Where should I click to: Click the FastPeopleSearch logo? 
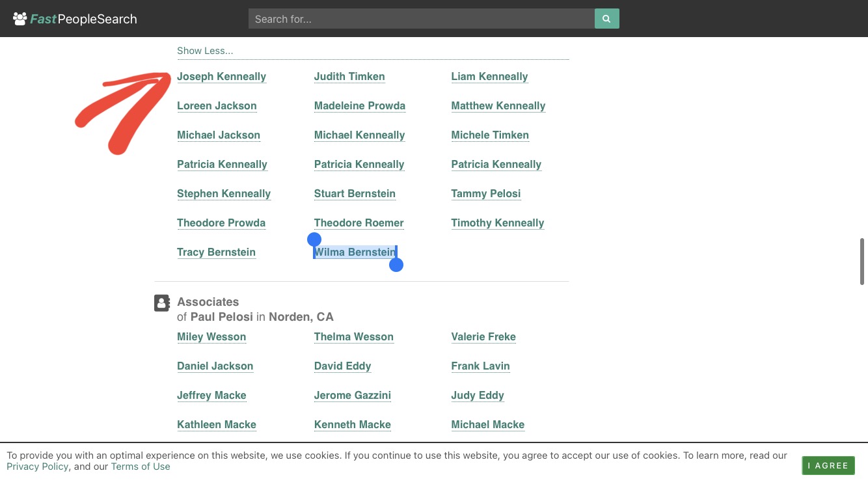pos(75,19)
